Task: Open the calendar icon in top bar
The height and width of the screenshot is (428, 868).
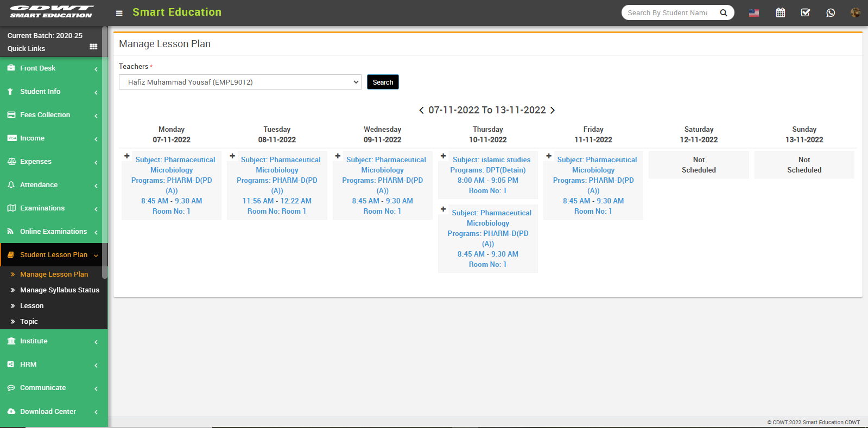Action: coord(780,12)
